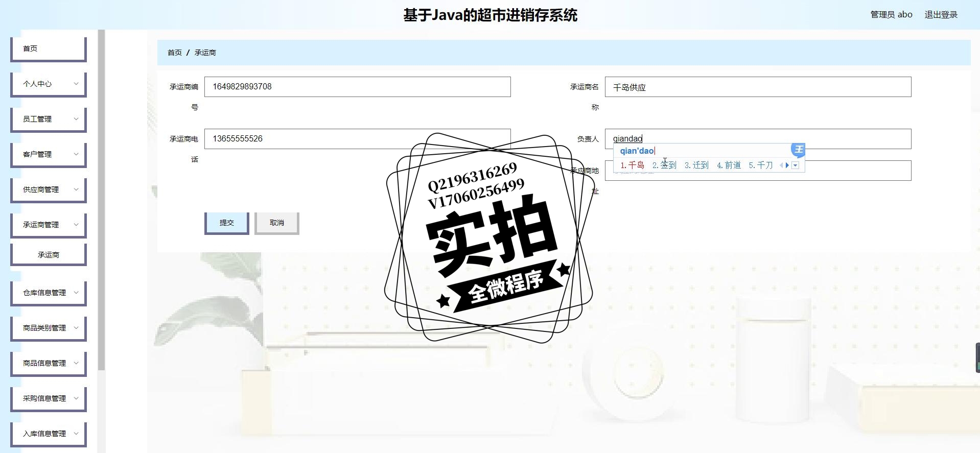The width and height of the screenshot is (980, 453).
Task: Select IME candidate 4 前道
Action: coord(729,165)
